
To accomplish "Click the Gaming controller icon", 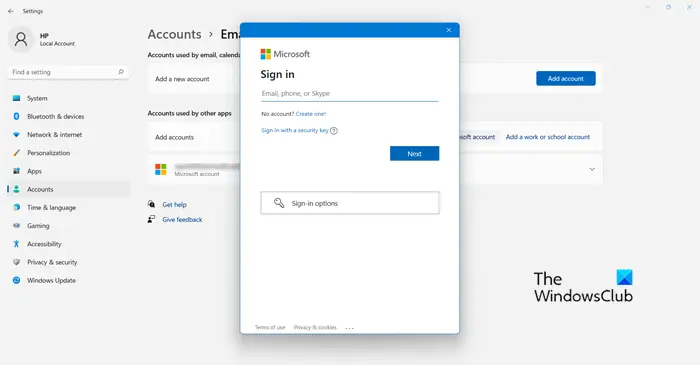I will tap(17, 226).
